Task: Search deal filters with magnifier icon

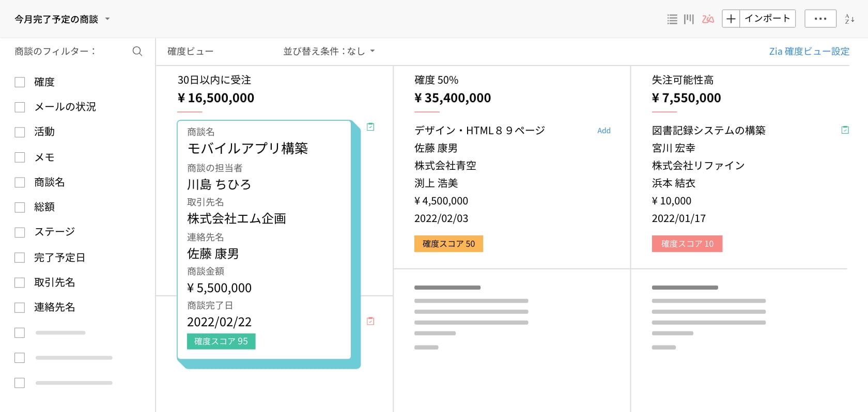Action: (137, 51)
